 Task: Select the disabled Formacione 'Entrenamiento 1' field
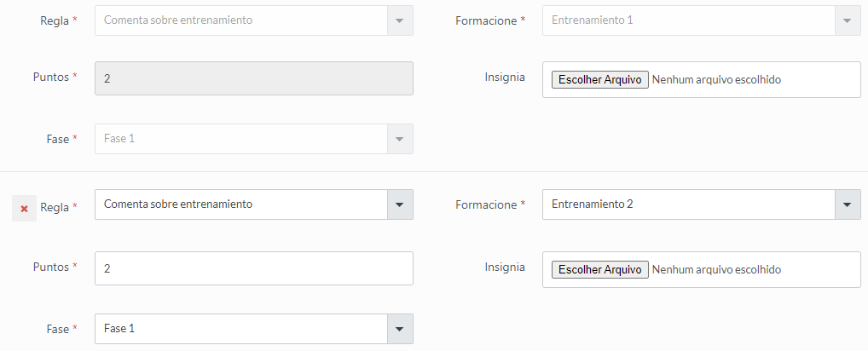tap(688, 20)
